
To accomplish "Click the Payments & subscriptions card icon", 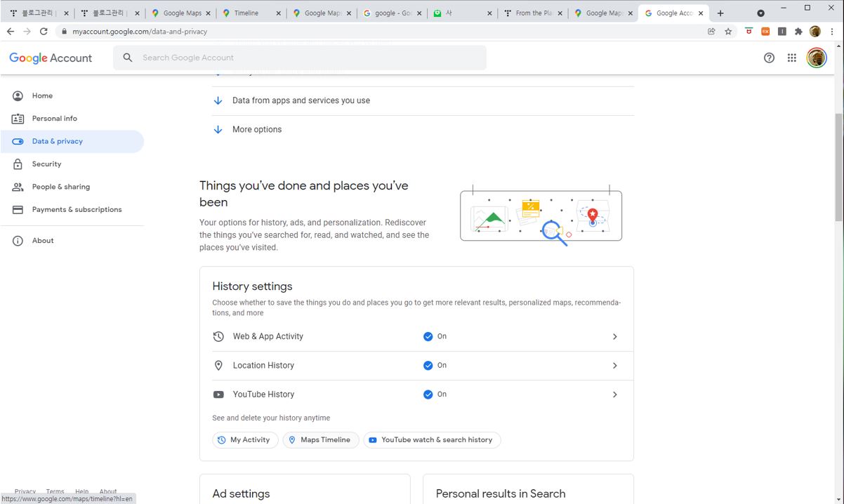I will [18, 210].
